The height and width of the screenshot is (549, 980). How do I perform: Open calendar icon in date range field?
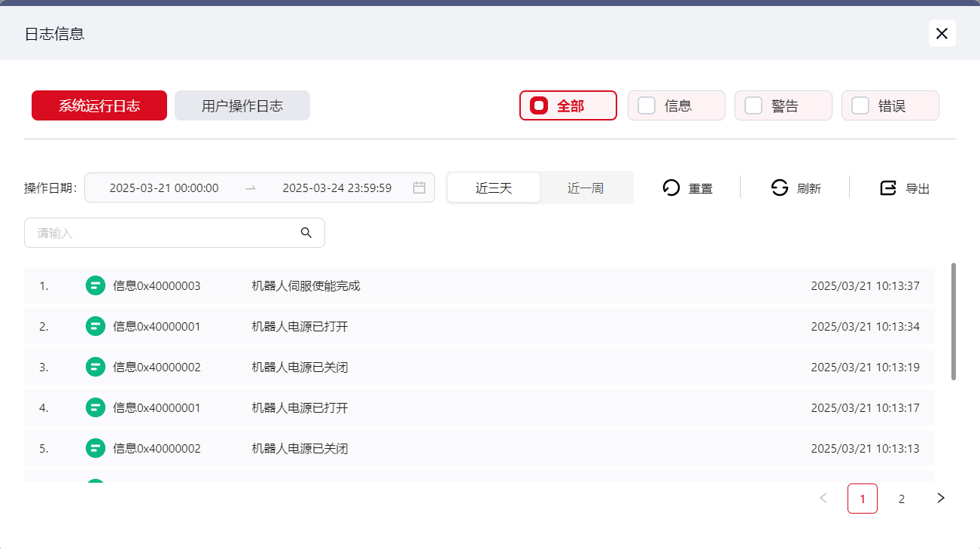click(x=419, y=188)
